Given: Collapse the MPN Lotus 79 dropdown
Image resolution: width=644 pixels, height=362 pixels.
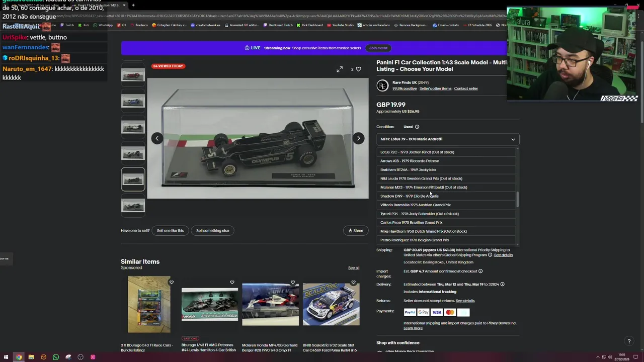Looking at the screenshot, I should (x=448, y=139).
